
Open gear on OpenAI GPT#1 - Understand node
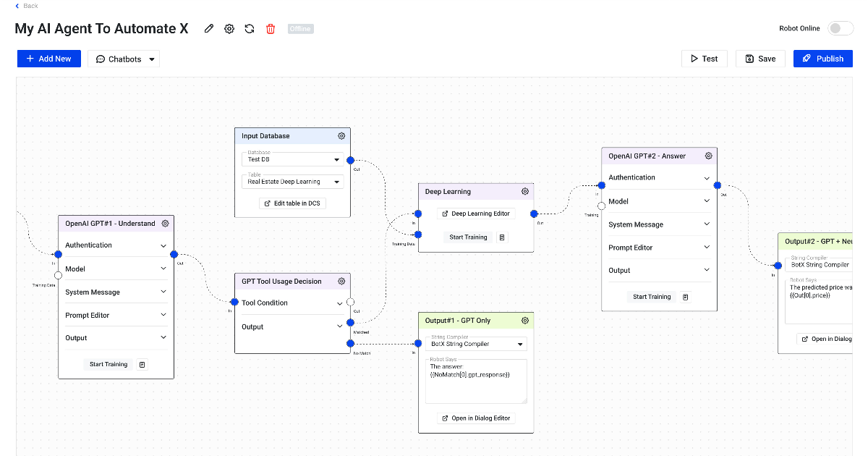165,223
